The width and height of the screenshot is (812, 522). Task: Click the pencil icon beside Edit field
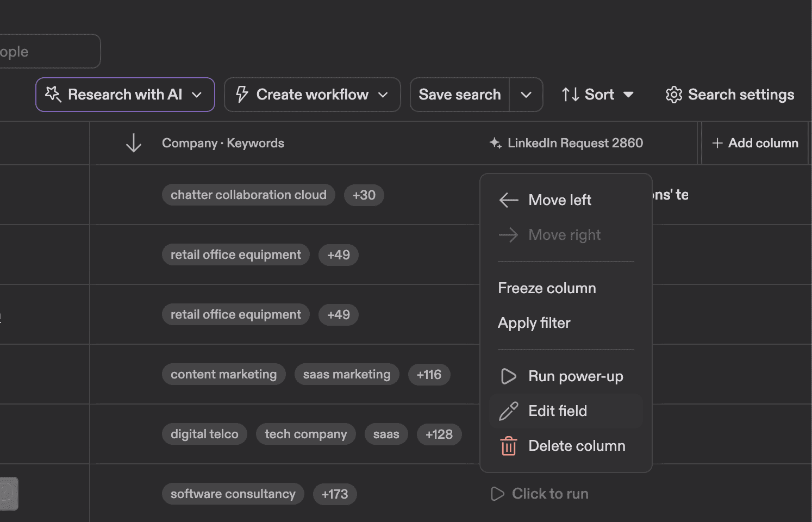[x=509, y=411]
